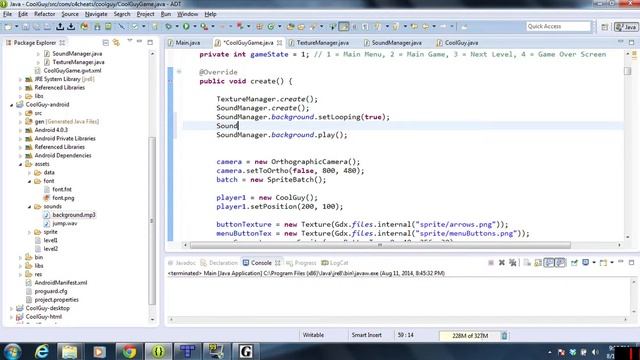This screenshot has height=360, width=640.
Task: Click the New file toolbar icon
Action: coord(8,27)
